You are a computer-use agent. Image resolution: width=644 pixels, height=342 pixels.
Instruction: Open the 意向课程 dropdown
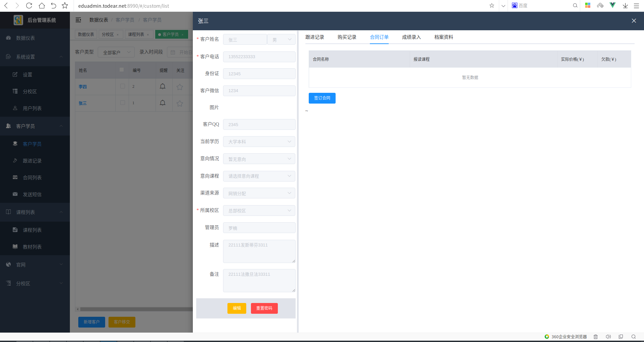(259, 176)
